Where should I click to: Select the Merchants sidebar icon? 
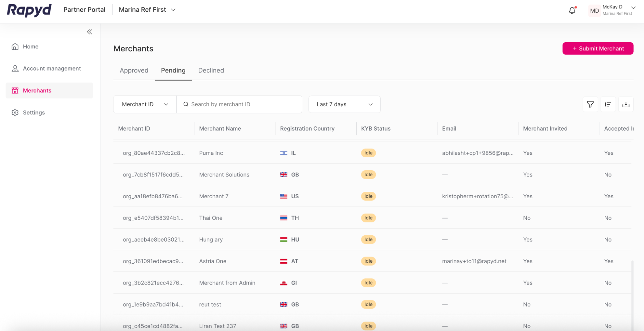pos(15,90)
